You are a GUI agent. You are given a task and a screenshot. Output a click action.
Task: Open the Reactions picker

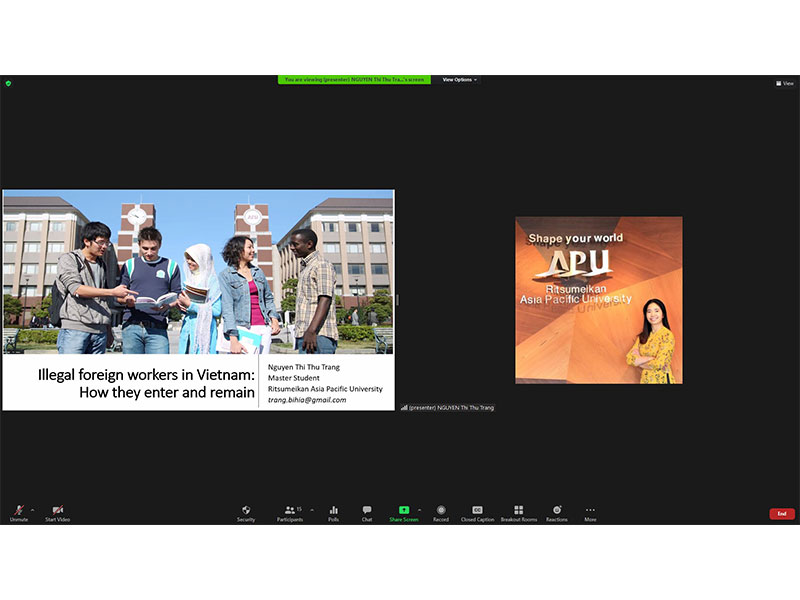click(557, 512)
